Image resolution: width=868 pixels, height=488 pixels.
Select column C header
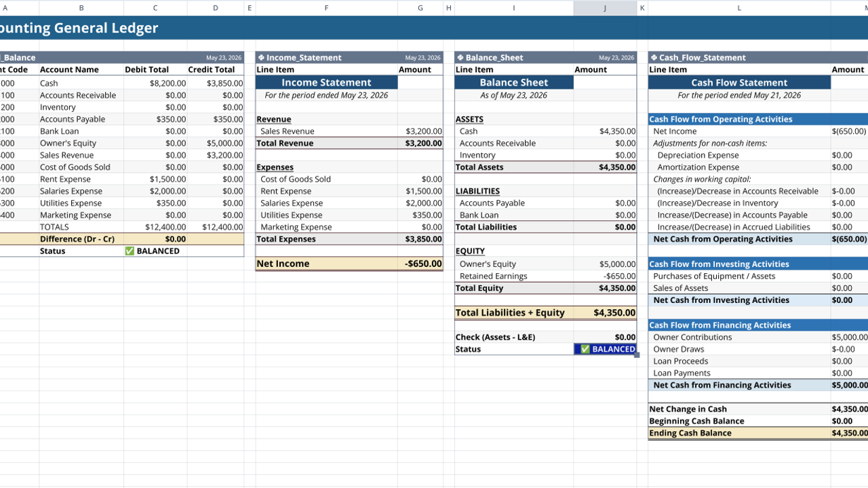pos(155,8)
